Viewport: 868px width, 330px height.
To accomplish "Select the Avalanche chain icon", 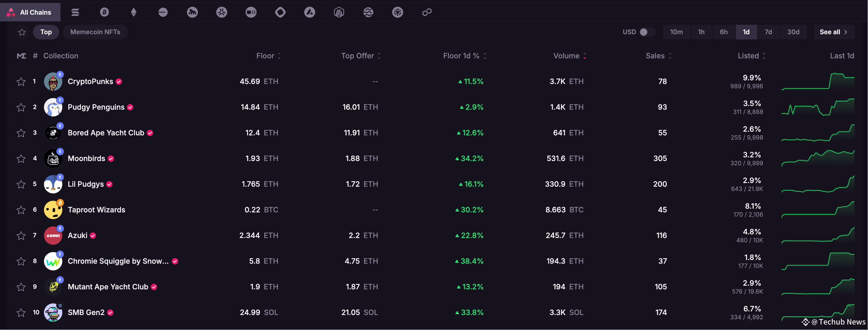I will pyautogui.click(x=310, y=13).
